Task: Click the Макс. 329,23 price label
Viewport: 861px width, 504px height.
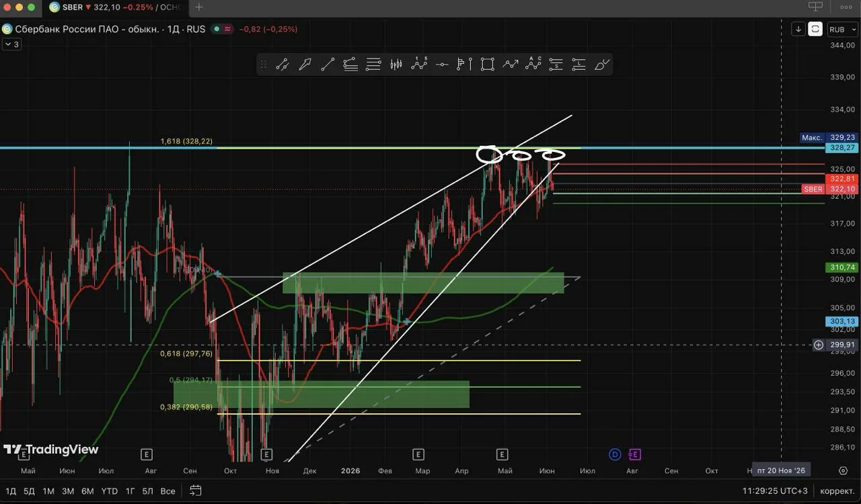Action: pos(828,137)
